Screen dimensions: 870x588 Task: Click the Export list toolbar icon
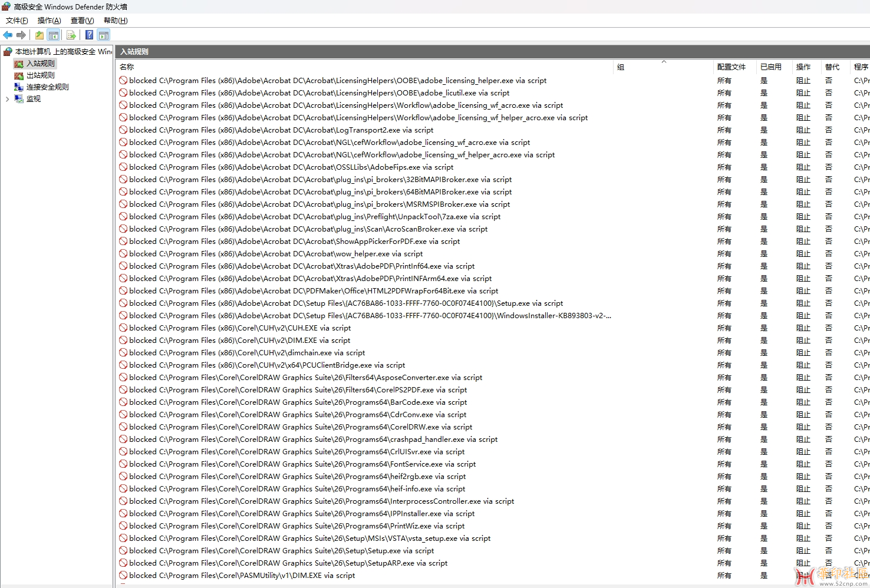pyautogui.click(x=71, y=35)
